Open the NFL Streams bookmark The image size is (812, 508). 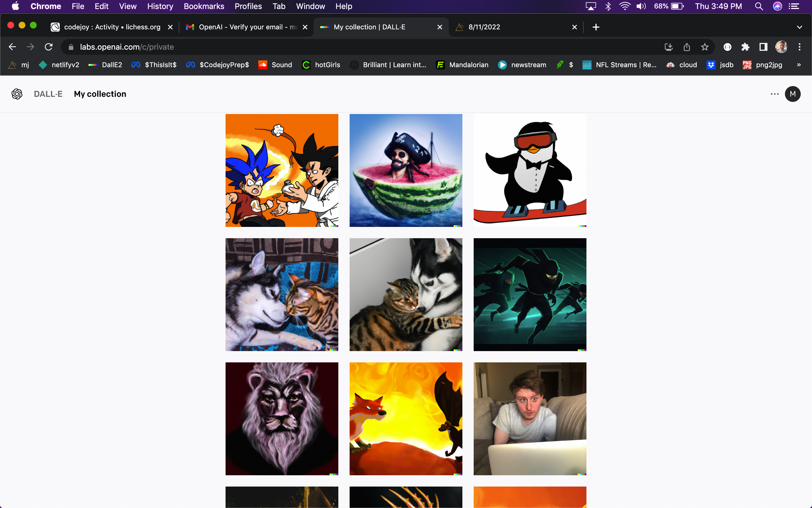(619, 65)
